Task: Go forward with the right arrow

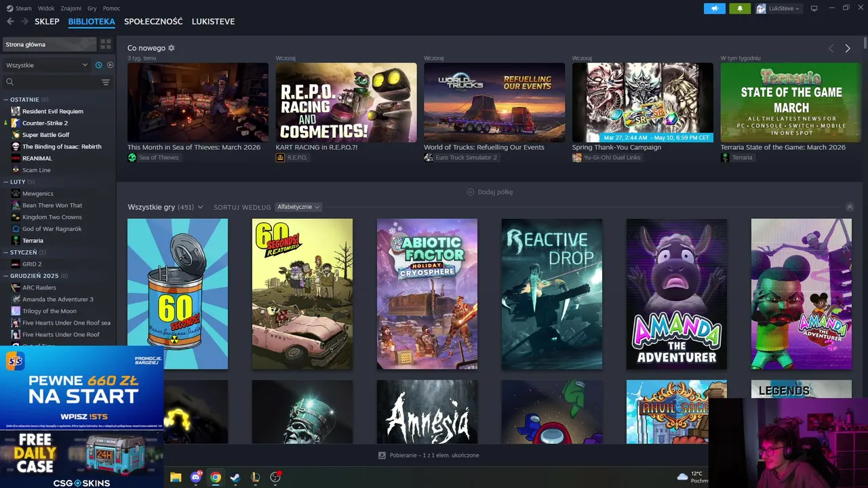Action: 25,22
